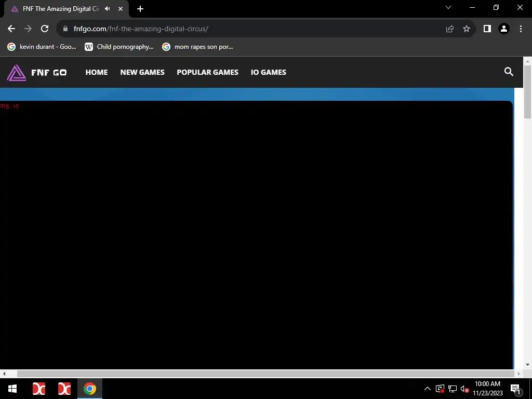Click the scroll left arrow
This screenshot has height=399, width=532.
pos(4,374)
